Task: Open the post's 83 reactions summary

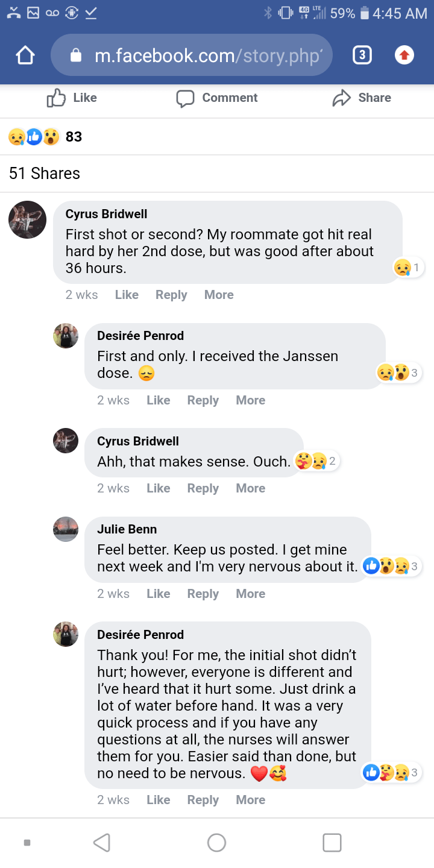Action: (45, 137)
